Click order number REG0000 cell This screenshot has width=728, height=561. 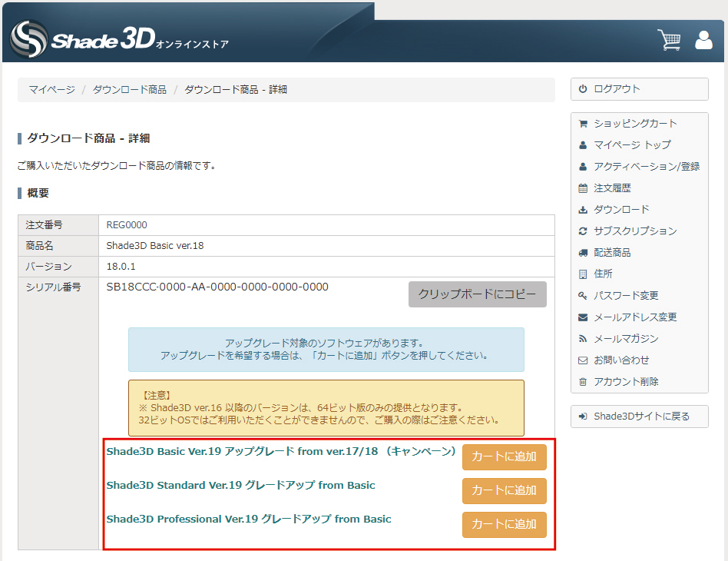[326, 225]
